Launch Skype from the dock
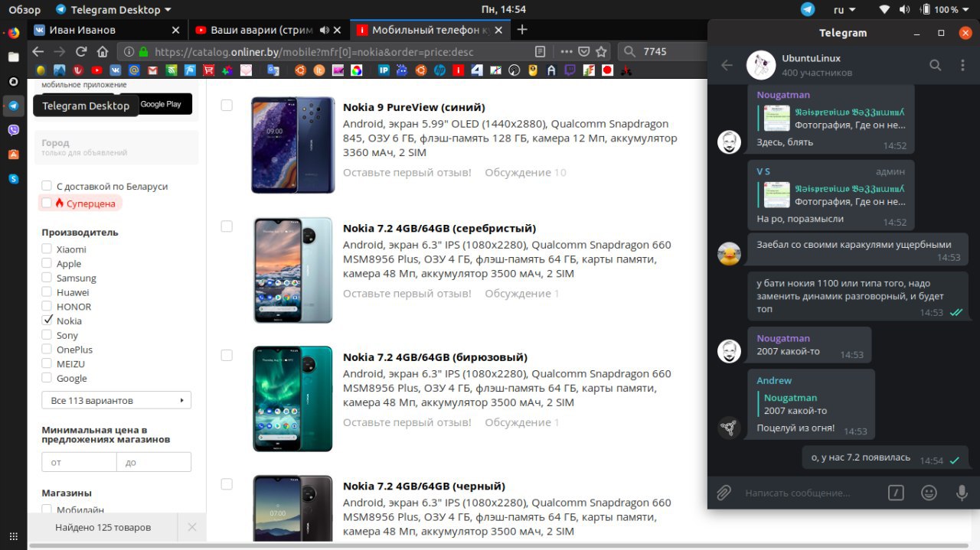980x550 pixels. [13, 178]
